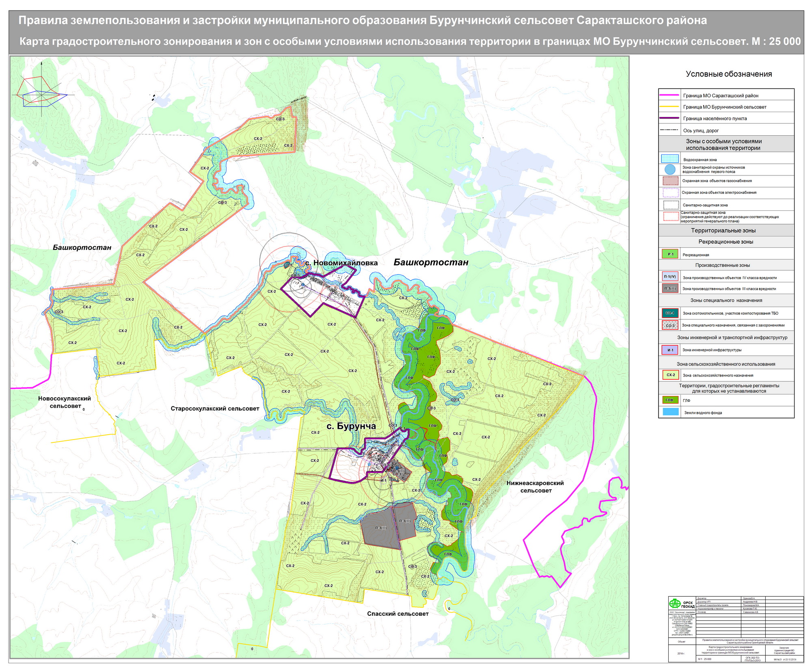Click 'Объект' cell in the title block
The width and height of the screenshot is (812, 669).
(681, 641)
